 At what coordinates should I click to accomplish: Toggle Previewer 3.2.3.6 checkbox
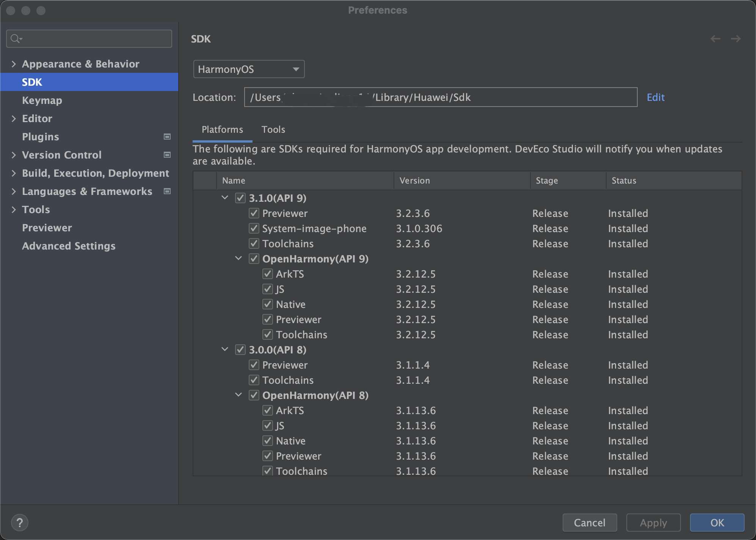pyautogui.click(x=254, y=213)
